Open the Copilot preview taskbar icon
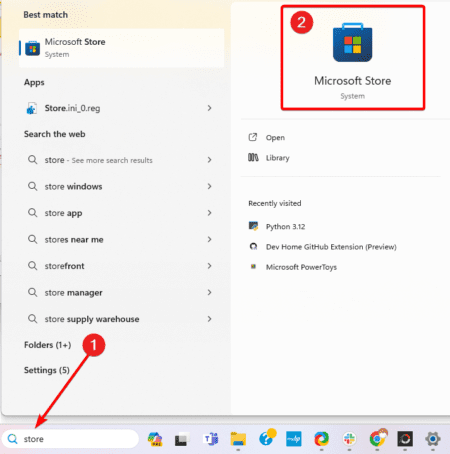Image resolution: width=450 pixels, height=454 pixels. tap(155, 439)
